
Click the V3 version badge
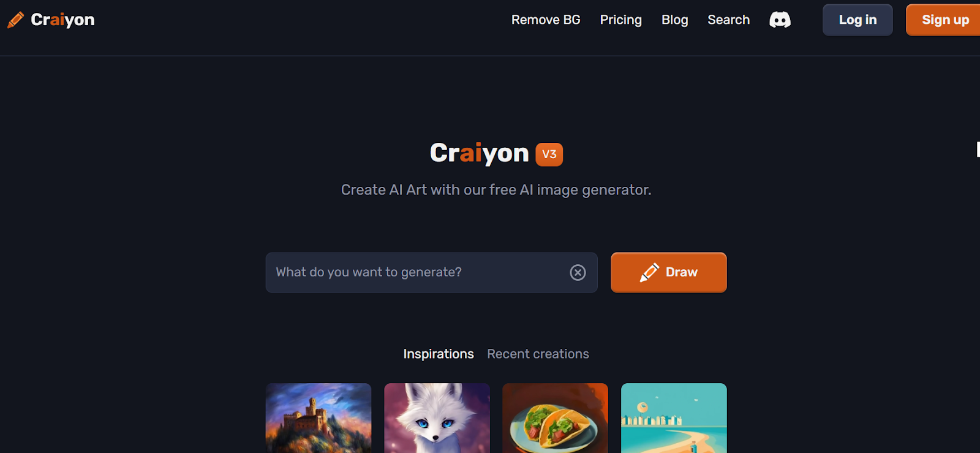(x=549, y=154)
